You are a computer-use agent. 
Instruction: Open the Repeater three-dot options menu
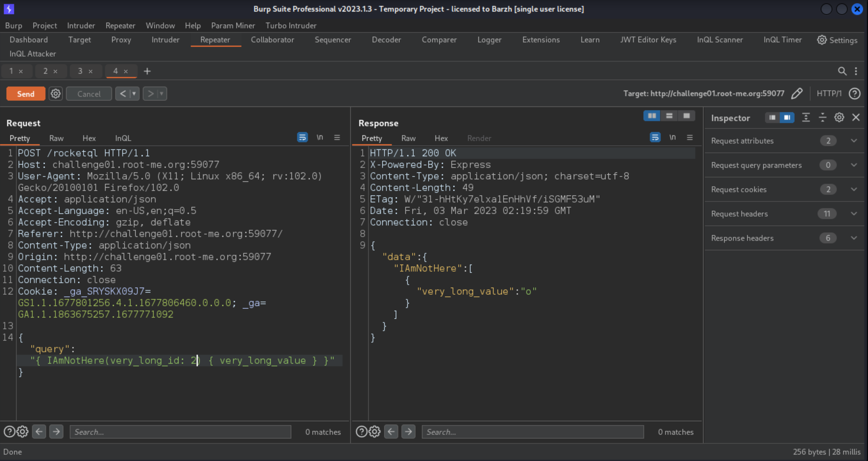[856, 71]
